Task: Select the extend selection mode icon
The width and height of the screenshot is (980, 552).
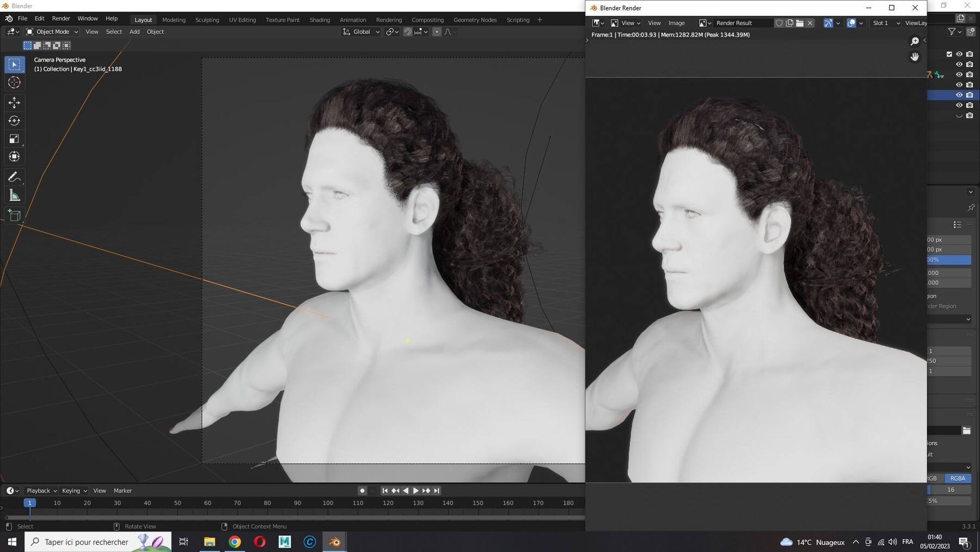Action: (37, 45)
